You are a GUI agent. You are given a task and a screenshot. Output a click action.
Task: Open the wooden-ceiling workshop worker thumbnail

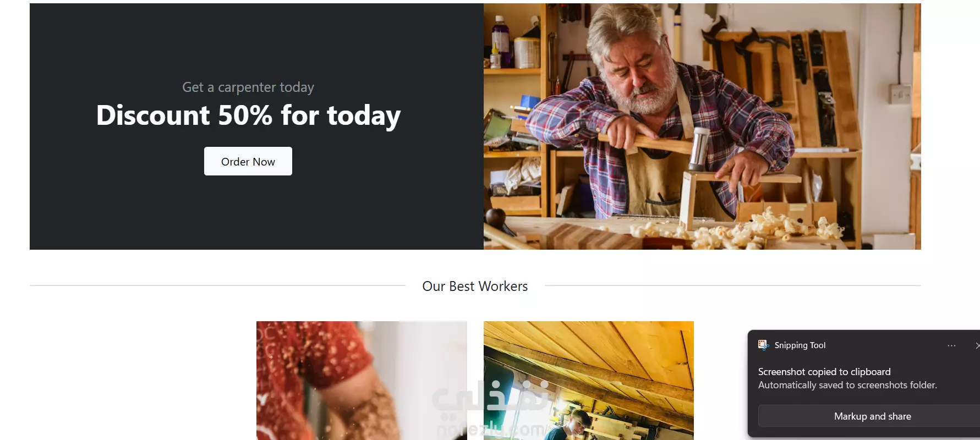588,381
